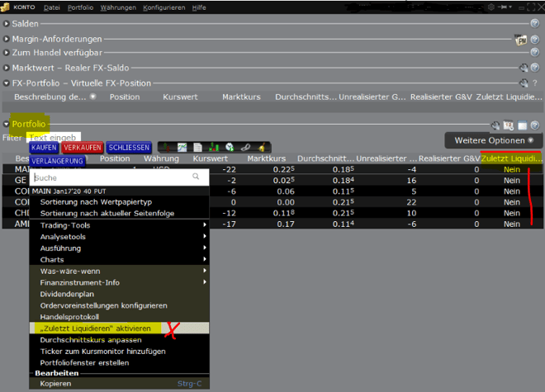
Task: Open the Charts submenu
Action: pos(119,260)
